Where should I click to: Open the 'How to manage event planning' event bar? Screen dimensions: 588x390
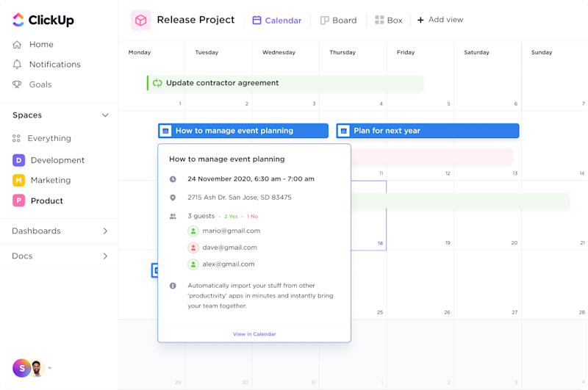tap(243, 131)
